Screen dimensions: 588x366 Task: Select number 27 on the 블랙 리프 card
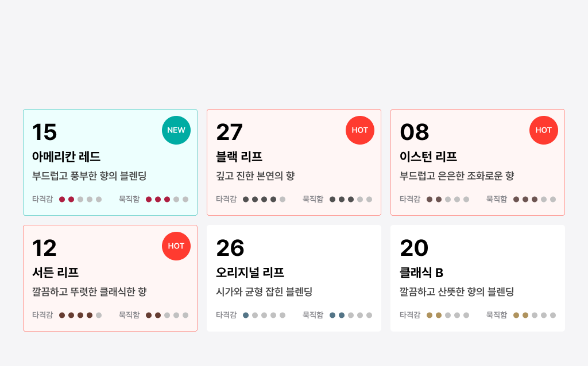point(229,132)
